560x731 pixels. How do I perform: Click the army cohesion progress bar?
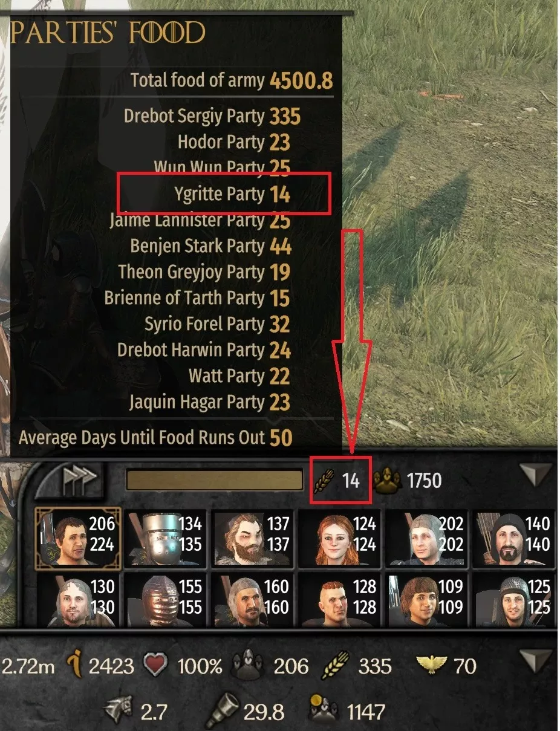tap(215, 480)
